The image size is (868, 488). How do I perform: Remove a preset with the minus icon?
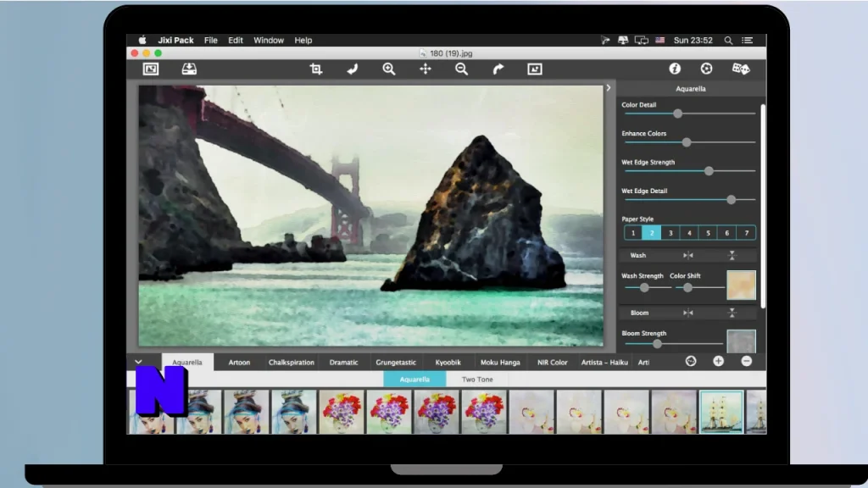746,361
